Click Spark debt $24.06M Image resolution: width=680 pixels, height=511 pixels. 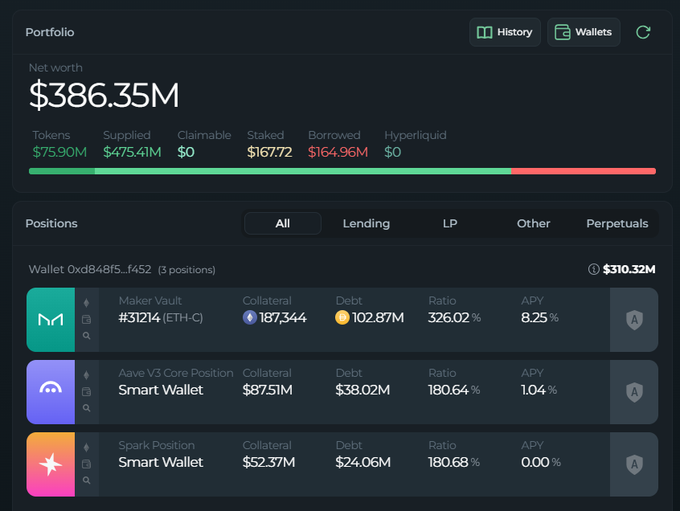click(363, 462)
